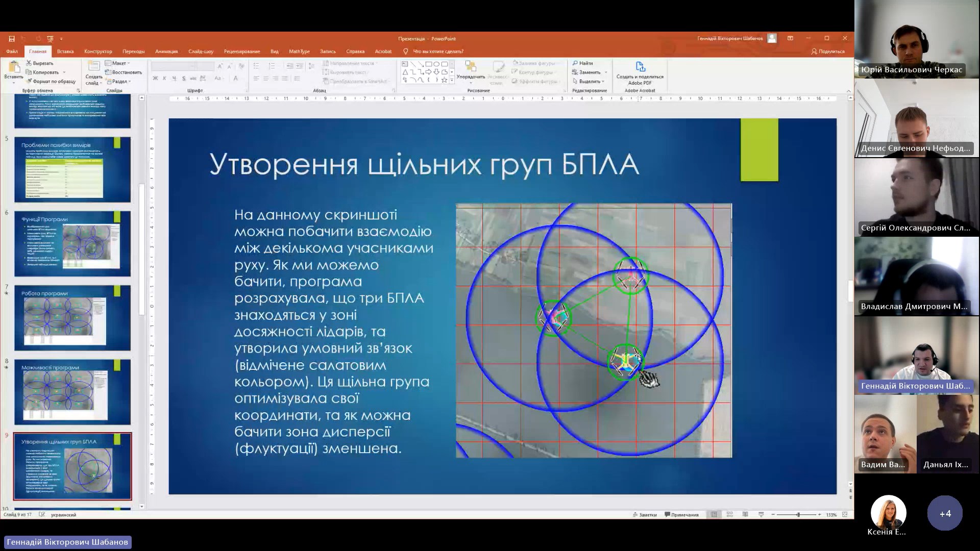Switch to reading view in status bar
Screen dimensions: 980x551
pos(745,515)
